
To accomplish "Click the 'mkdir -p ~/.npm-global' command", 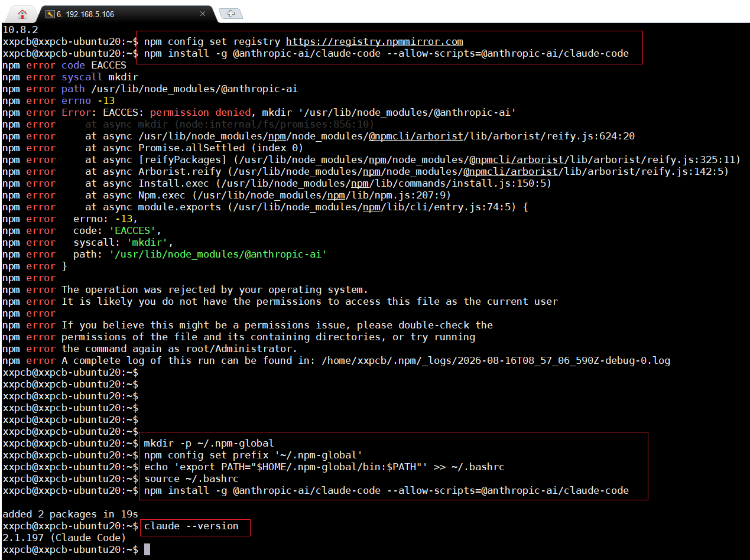I will click(x=209, y=443).
